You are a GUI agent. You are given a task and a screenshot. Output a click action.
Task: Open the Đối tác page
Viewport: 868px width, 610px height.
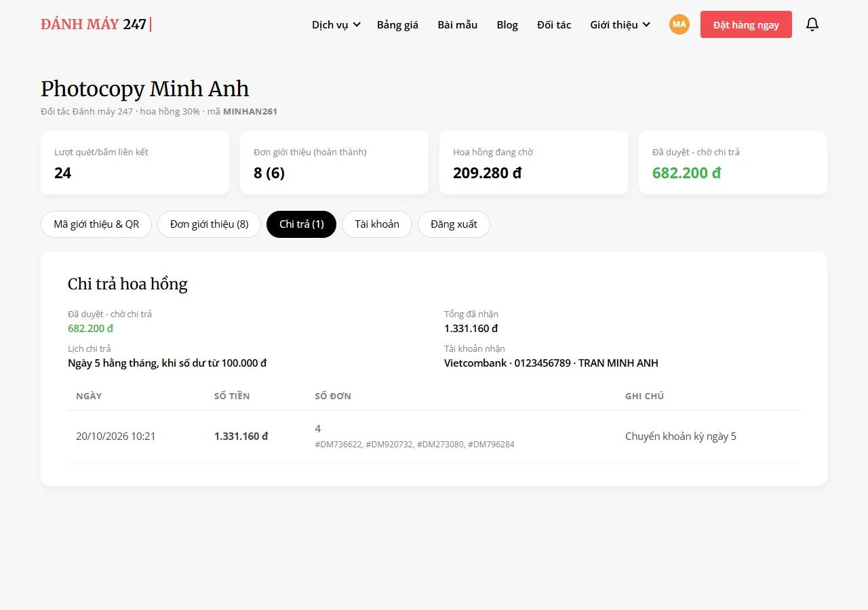554,24
